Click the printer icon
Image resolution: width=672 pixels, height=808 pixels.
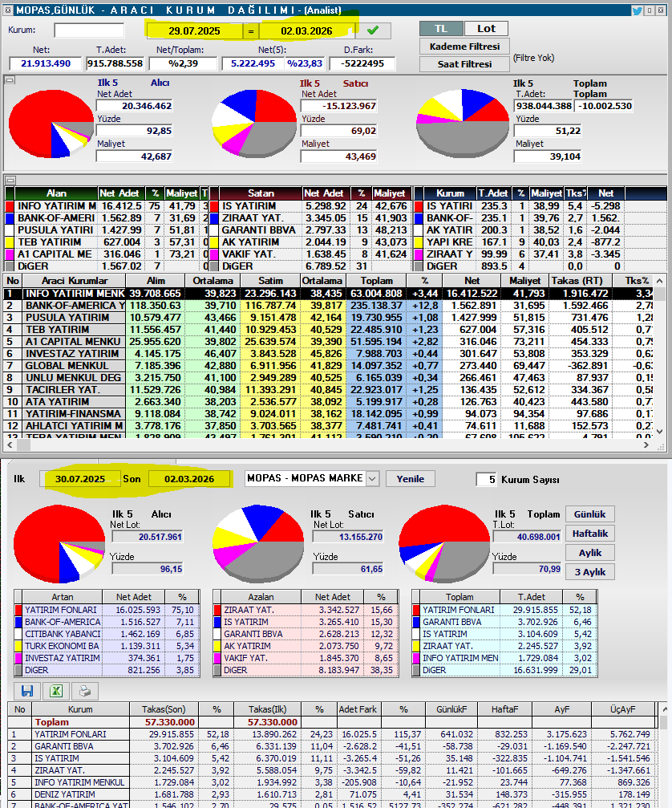[84, 691]
